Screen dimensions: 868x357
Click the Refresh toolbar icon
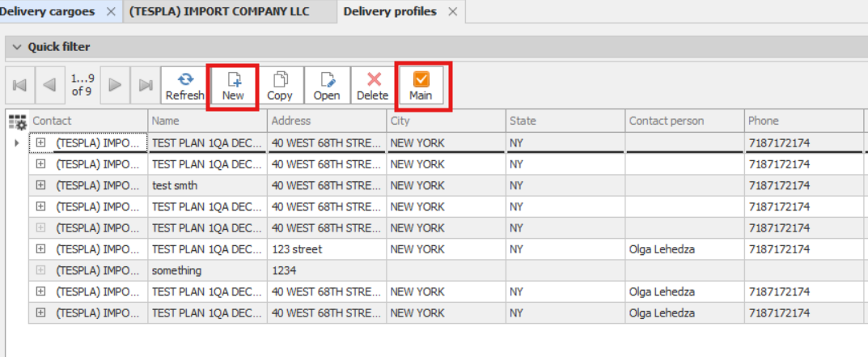click(x=184, y=86)
